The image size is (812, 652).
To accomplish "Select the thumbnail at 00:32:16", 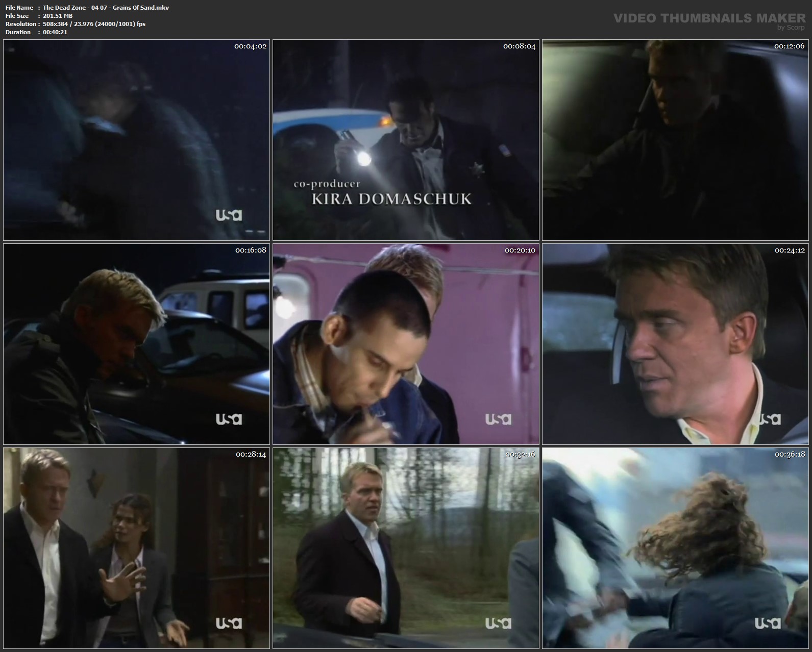I will tap(406, 548).
